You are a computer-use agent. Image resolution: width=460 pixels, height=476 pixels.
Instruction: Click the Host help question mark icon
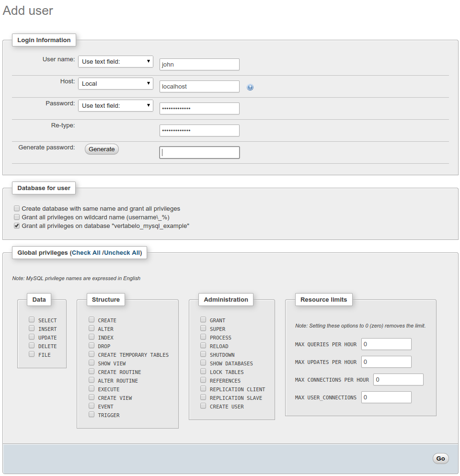coord(250,87)
